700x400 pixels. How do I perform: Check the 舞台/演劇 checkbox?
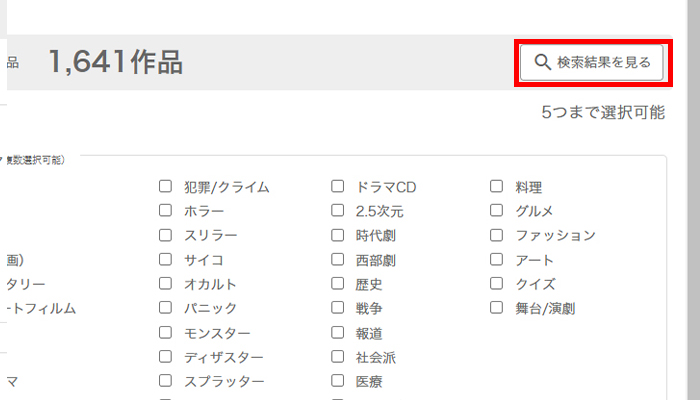tap(496, 308)
